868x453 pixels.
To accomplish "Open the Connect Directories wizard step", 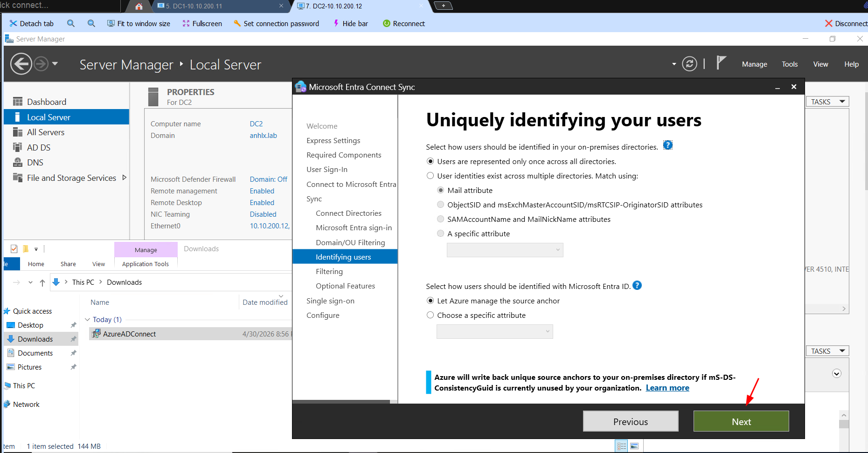I will (348, 213).
